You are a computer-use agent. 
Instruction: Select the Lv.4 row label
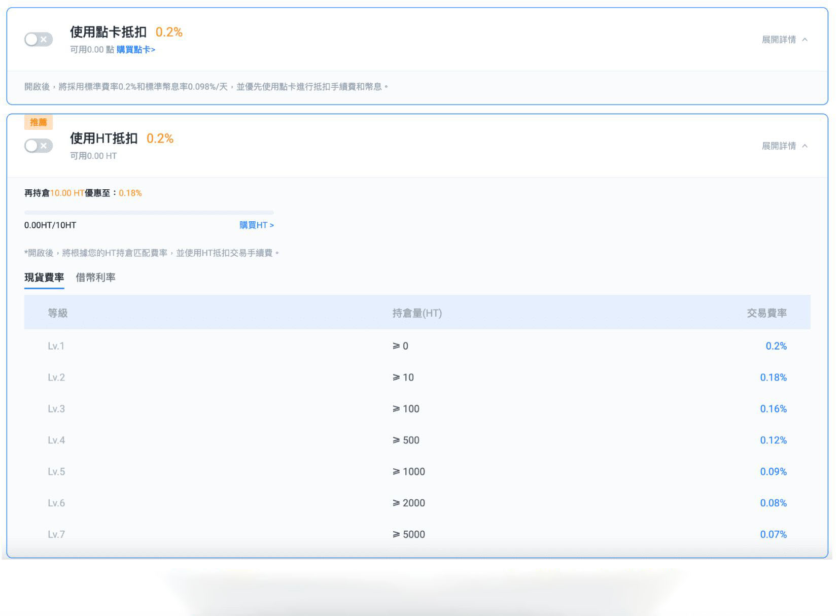[x=56, y=440]
